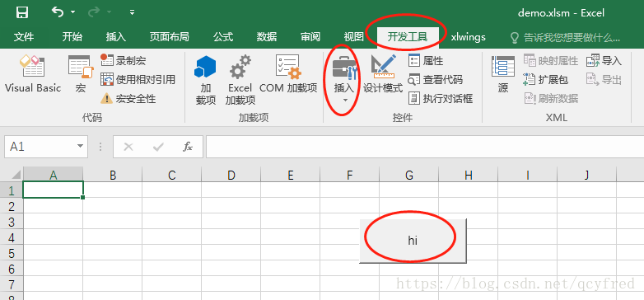Open the xlwings tab

coord(469,37)
